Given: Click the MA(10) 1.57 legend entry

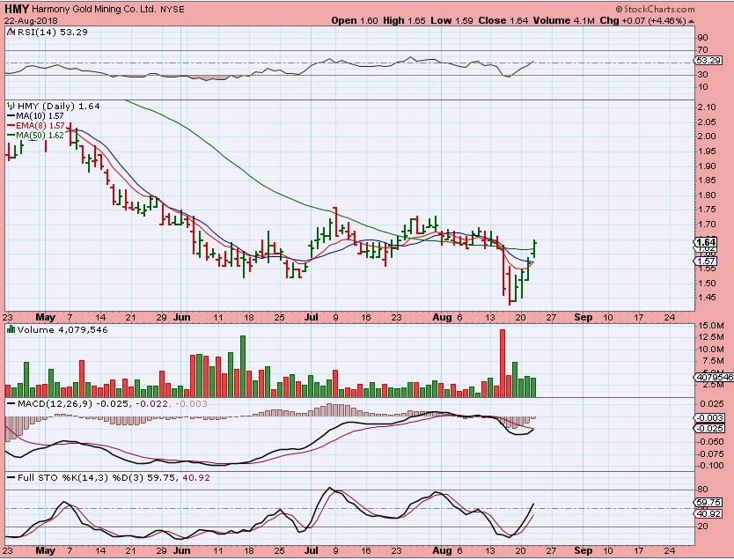Looking at the screenshot, I should pos(35,115).
